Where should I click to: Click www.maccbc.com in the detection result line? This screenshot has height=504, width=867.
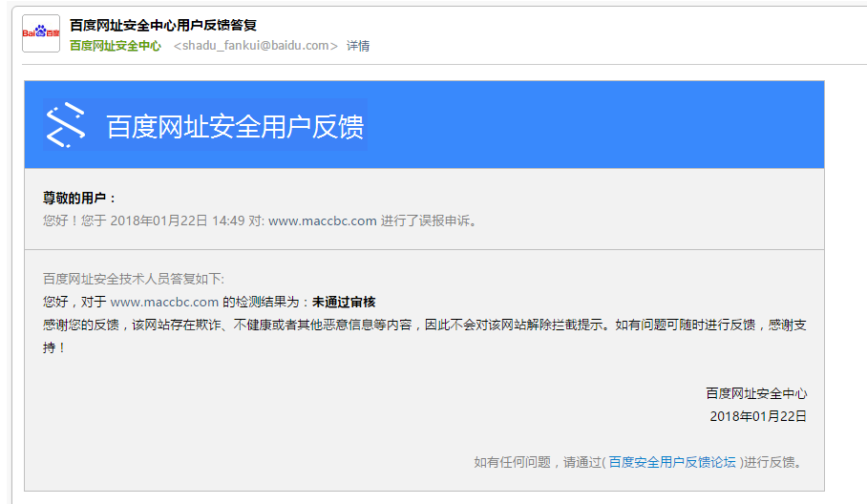[x=164, y=303]
